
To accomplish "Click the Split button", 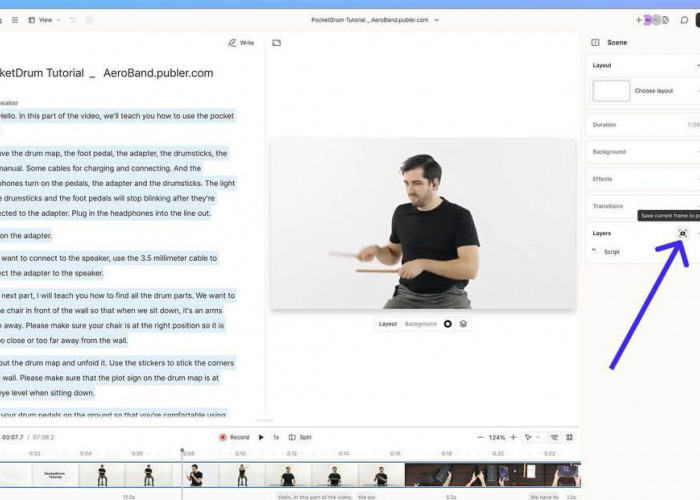I will coord(300,437).
